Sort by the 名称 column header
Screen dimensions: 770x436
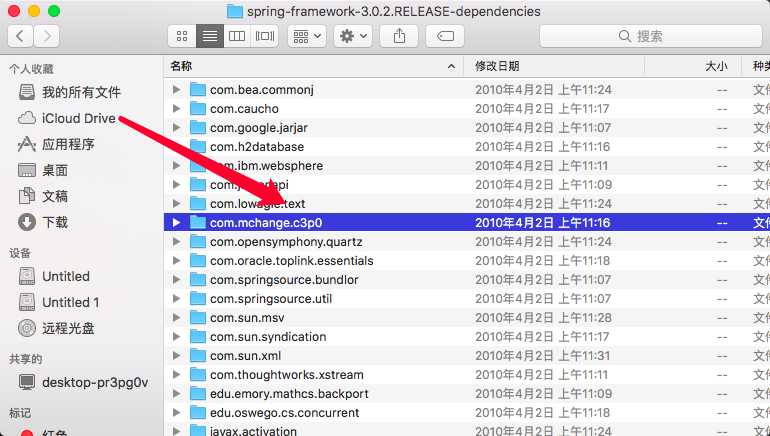(x=313, y=66)
